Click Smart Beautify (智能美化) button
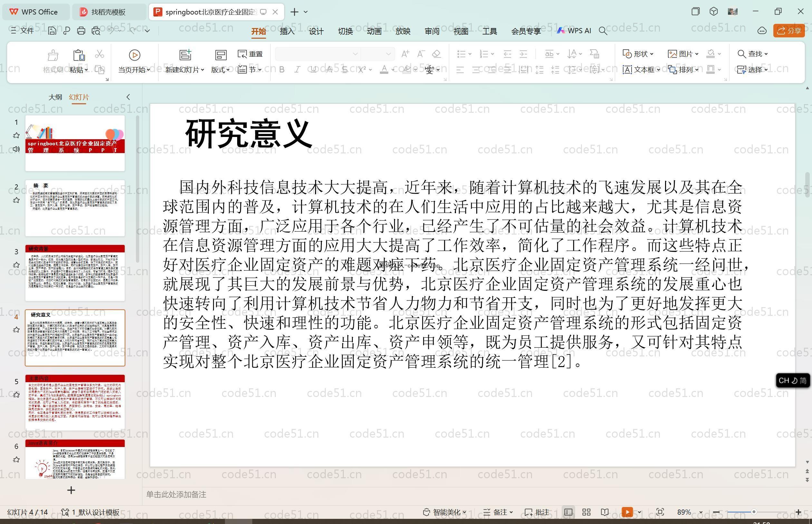The width and height of the screenshot is (812, 524). click(444, 512)
